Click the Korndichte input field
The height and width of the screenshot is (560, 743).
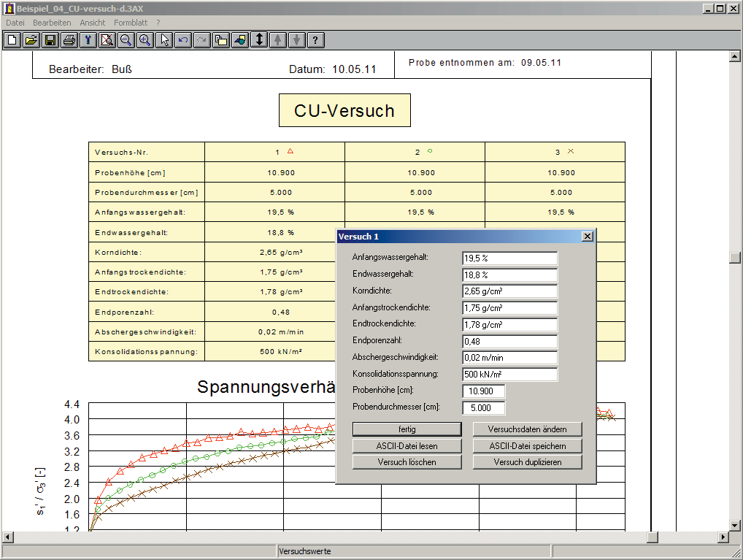point(509,291)
